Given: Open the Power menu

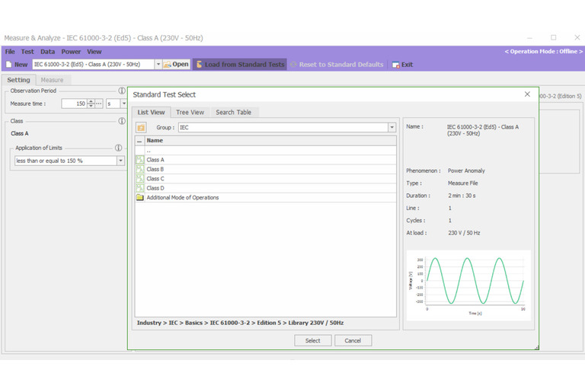Looking at the screenshot, I should pyautogui.click(x=71, y=52).
